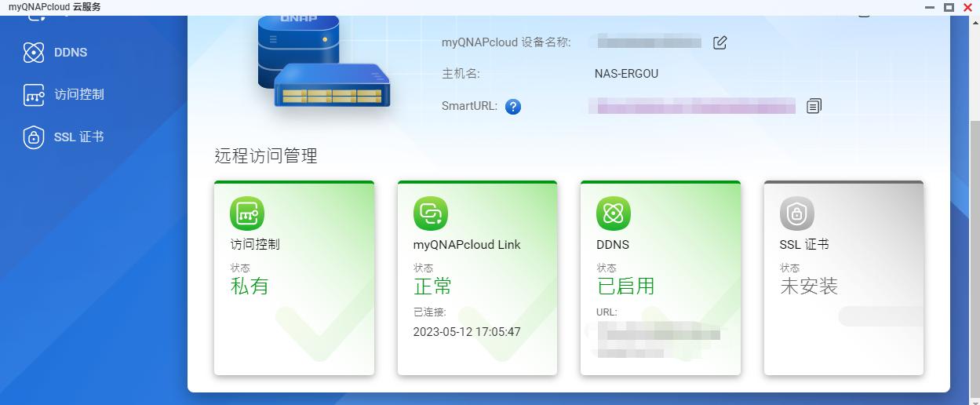Select the 私有 status text

250,286
